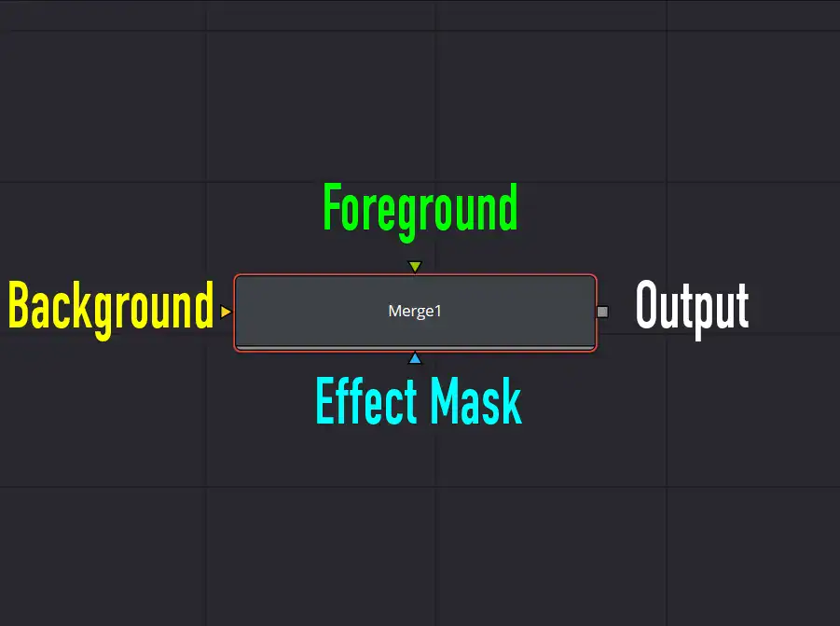Click the white Output annotation label
Screen dimensions: 840x626
point(692,309)
